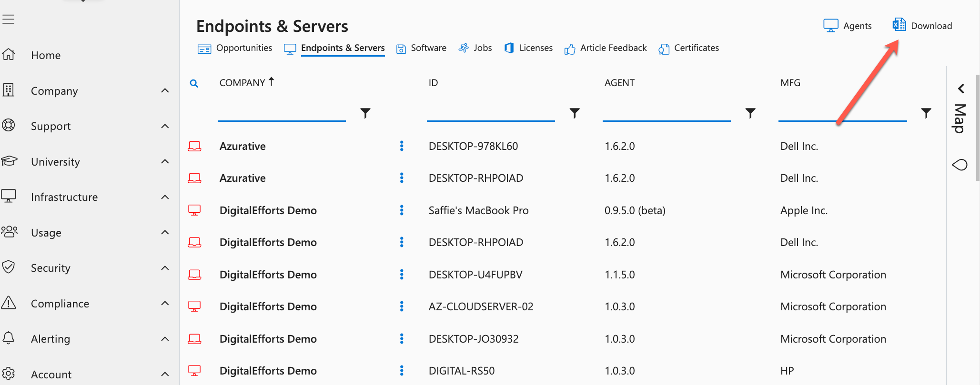Click the HP manufacturer cell
Viewport: 980px width, 385px height.
pyautogui.click(x=787, y=371)
